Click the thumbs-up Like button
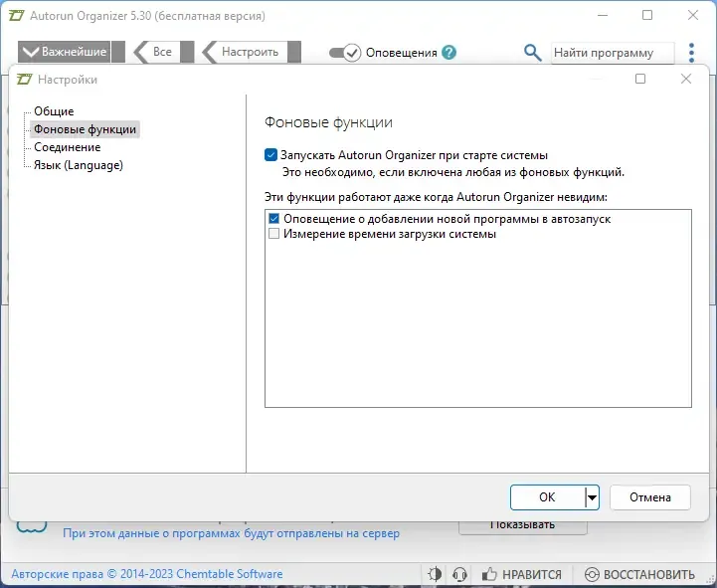 click(522, 574)
